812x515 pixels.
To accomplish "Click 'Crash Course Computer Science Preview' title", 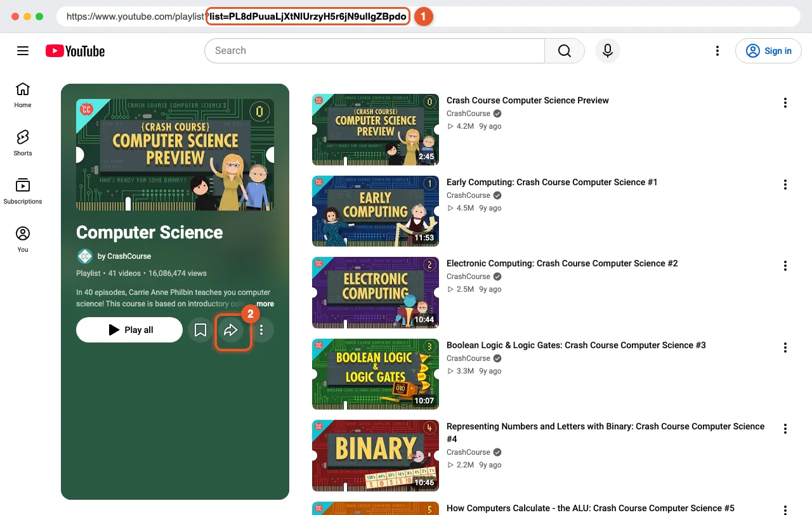I will coord(528,100).
